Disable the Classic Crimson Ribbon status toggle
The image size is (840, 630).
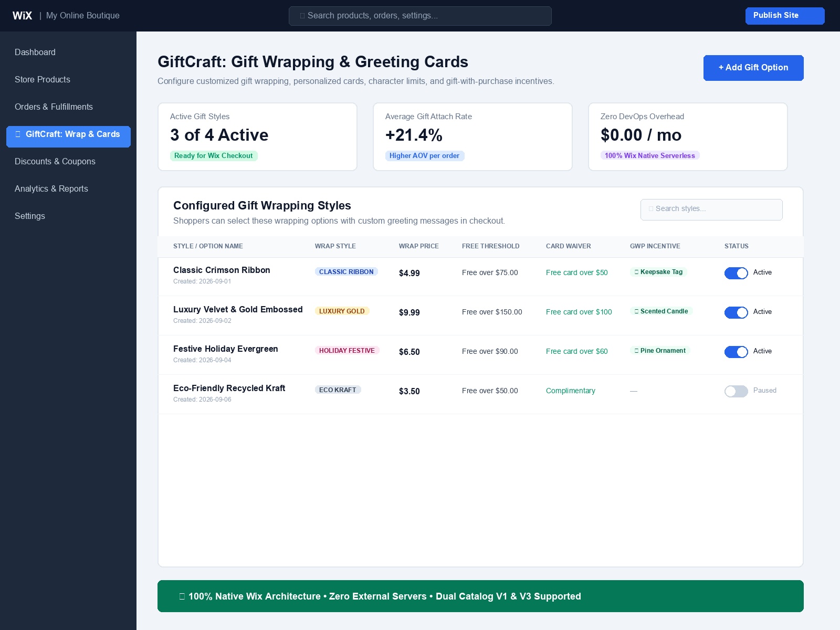click(x=736, y=273)
